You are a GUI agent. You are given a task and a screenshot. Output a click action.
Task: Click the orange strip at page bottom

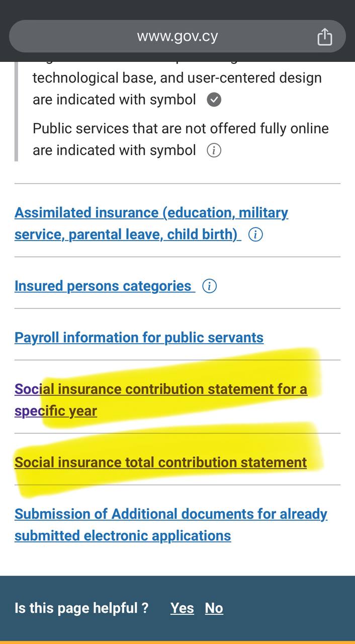pyautogui.click(x=178, y=642)
